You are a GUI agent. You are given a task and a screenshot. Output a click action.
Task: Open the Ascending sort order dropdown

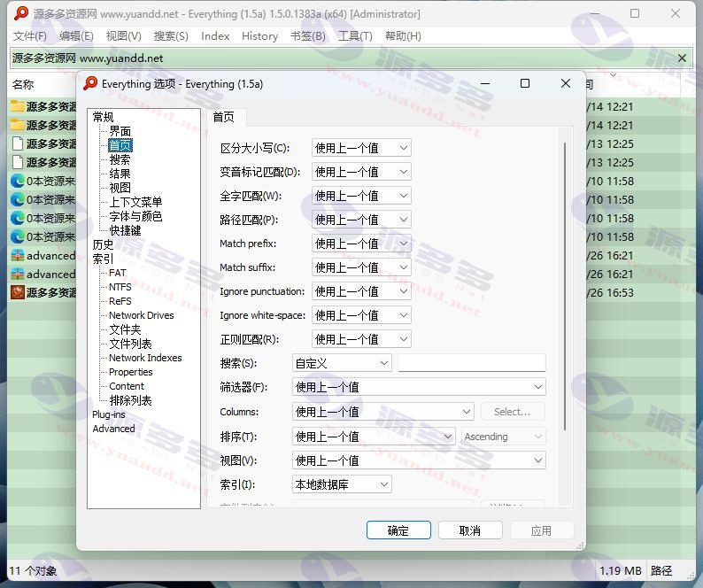[x=504, y=437]
